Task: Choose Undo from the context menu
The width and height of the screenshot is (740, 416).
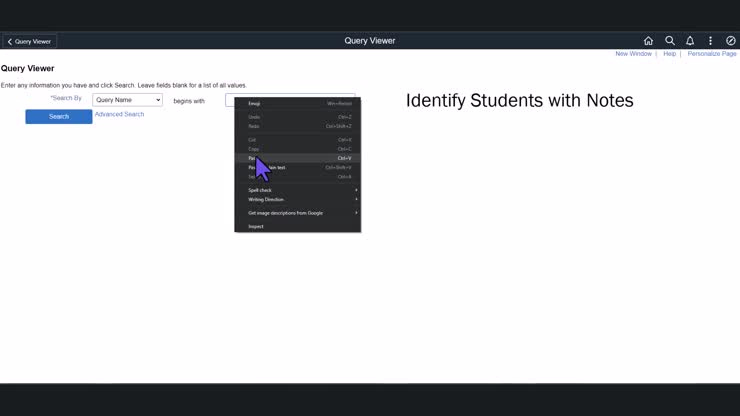Action: [x=298, y=117]
